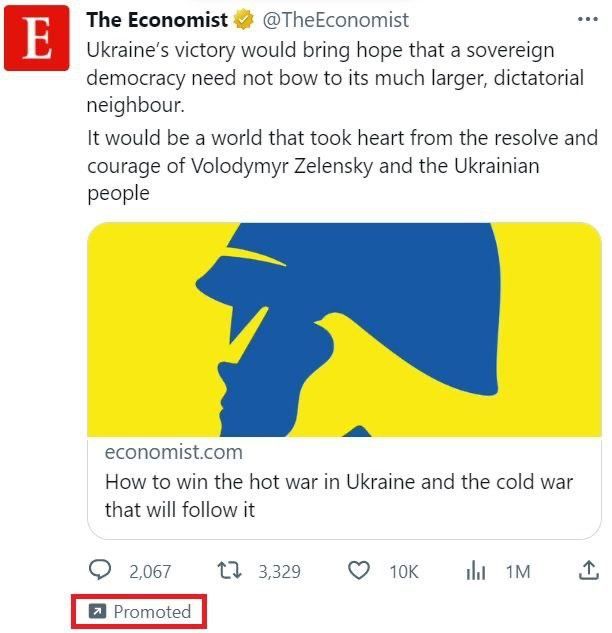Open the blue and yellow helmet illustration
Screen dimensions: 612x633
[344, 329]
